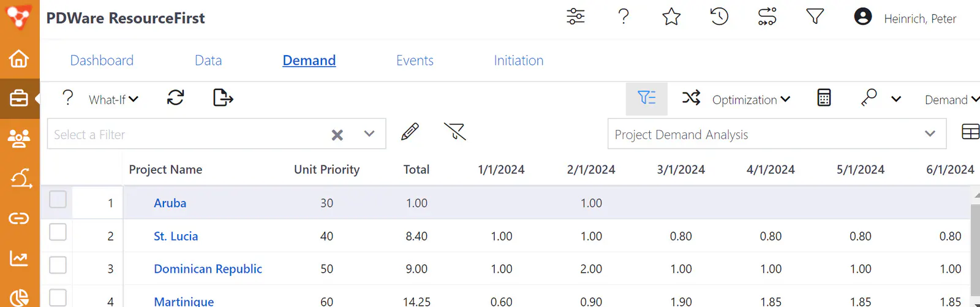Open the Martinique project link
980x307 pixels.
pyautogui.click(x=184, y=301)
